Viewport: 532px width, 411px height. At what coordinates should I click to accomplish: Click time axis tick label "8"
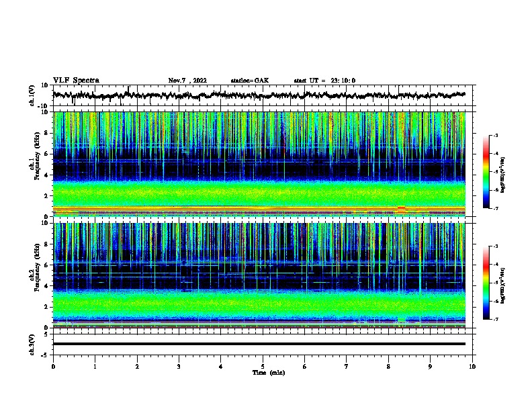(388, 367)
